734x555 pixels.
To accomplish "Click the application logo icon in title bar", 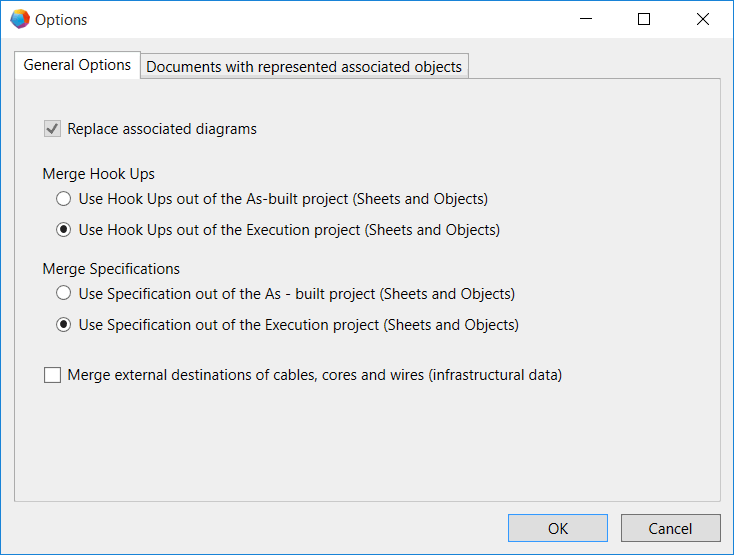I will (20, 19).
